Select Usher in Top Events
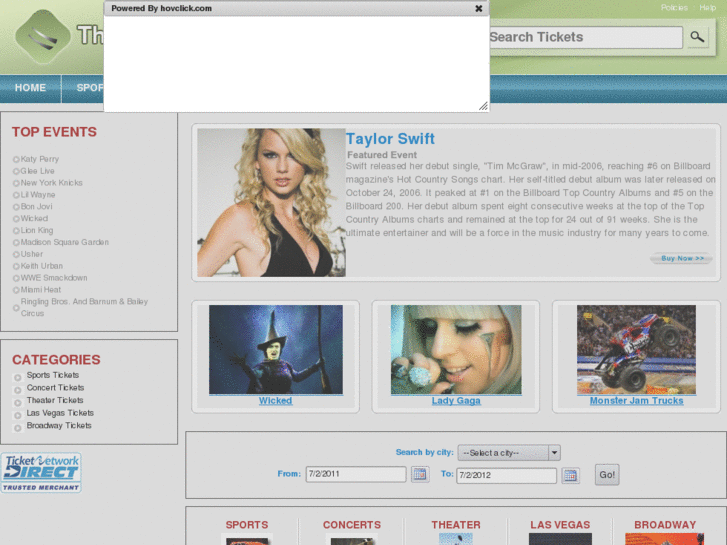This screenshot has width=727, height=545. pos(32,254)
